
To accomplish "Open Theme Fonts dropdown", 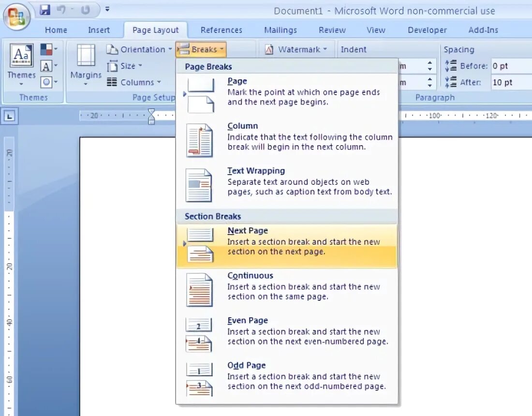I will [x=49, y=66].
